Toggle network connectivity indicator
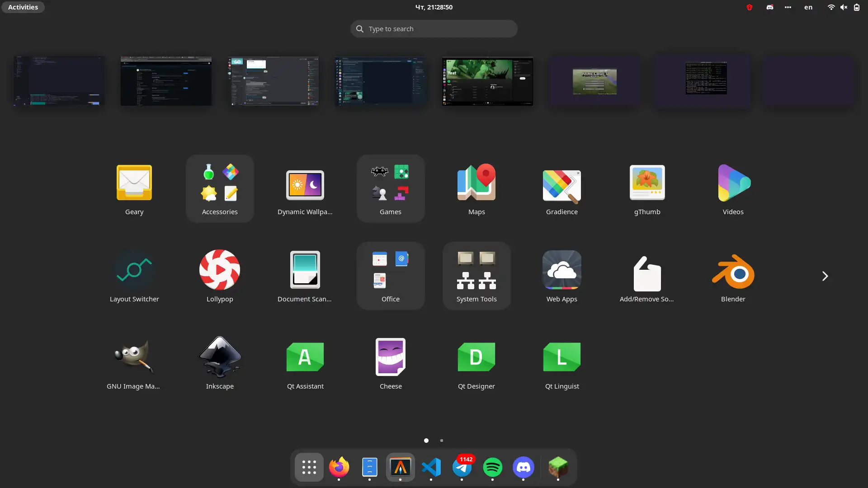Viewport: 868px width, 488px height. [x=830, y=7]
